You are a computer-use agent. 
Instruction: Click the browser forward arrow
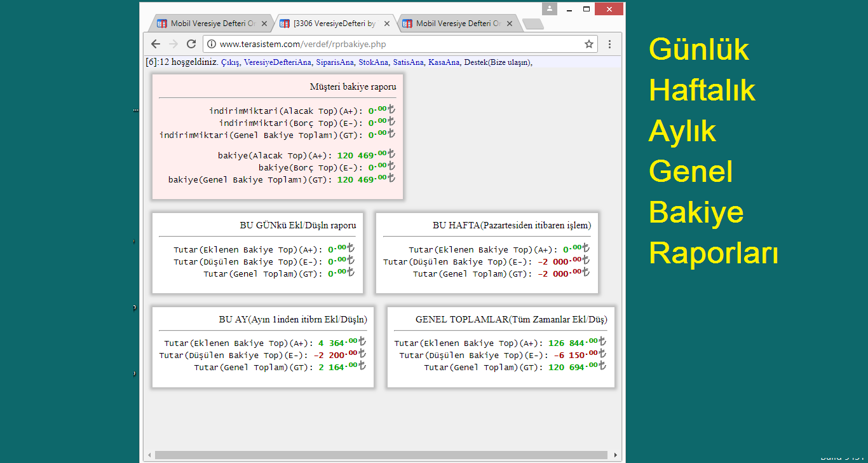point(173,44)
